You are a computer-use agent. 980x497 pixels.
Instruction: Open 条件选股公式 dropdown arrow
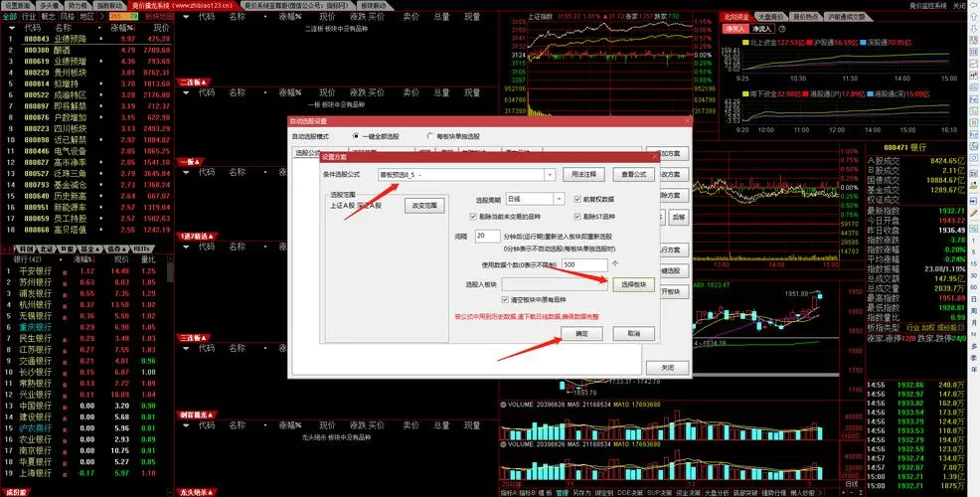click(x=550, y=175)
